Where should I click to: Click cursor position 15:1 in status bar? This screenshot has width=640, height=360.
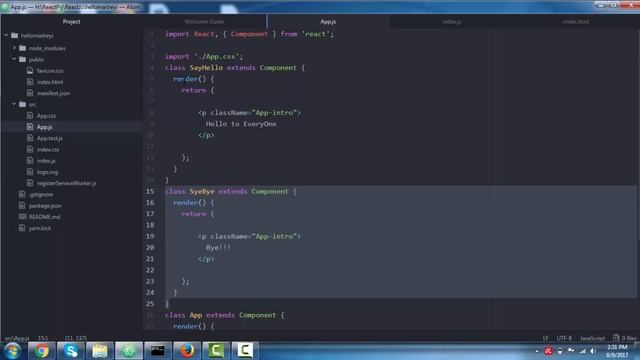43,338
